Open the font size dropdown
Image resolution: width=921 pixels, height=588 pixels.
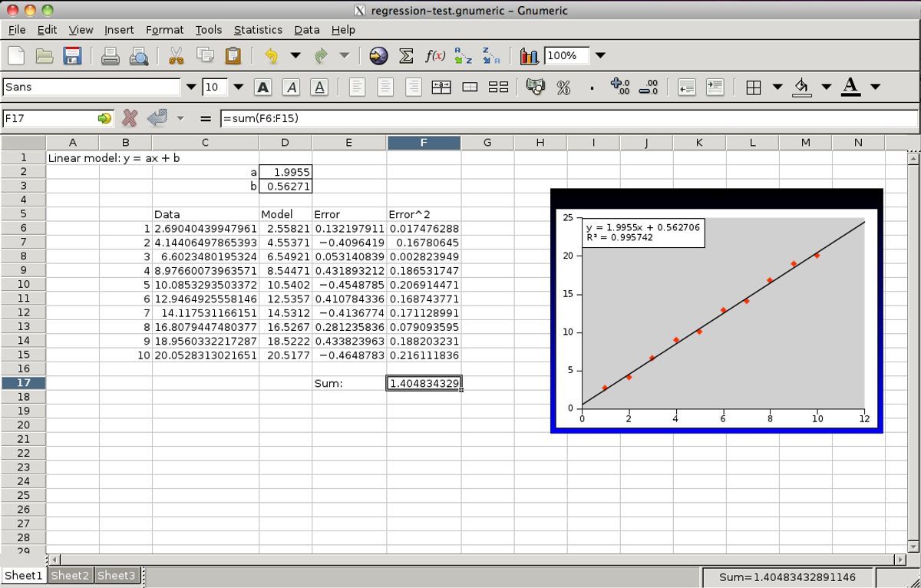tap(238, 88)
